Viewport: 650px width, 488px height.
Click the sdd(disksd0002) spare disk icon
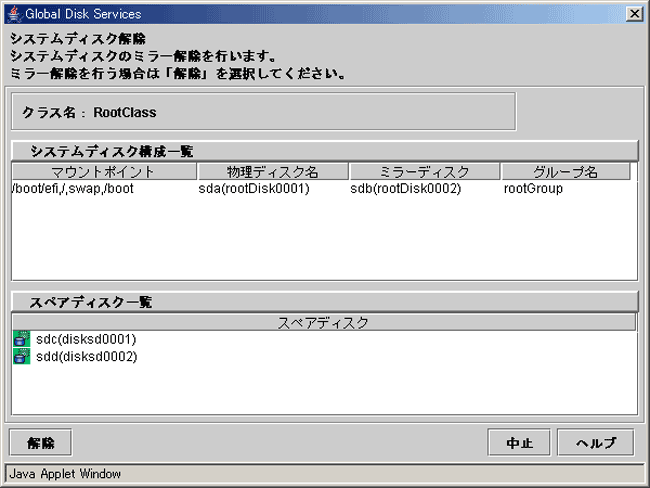[x=22, y=356]
